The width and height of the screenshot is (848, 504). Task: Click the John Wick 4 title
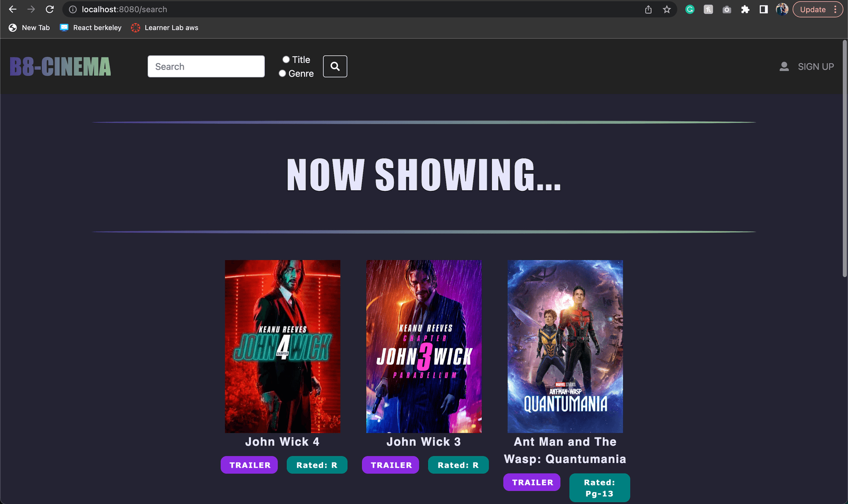click(x=282, y=442)
